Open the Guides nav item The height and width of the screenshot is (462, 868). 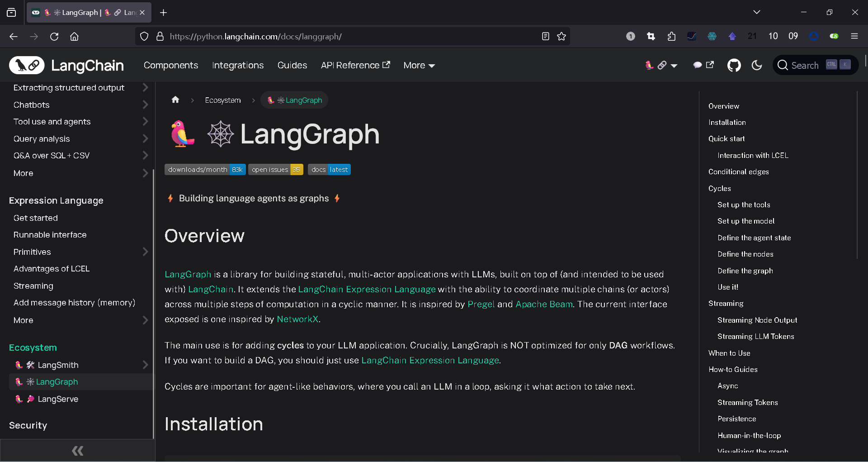click(x=292, y=65)
